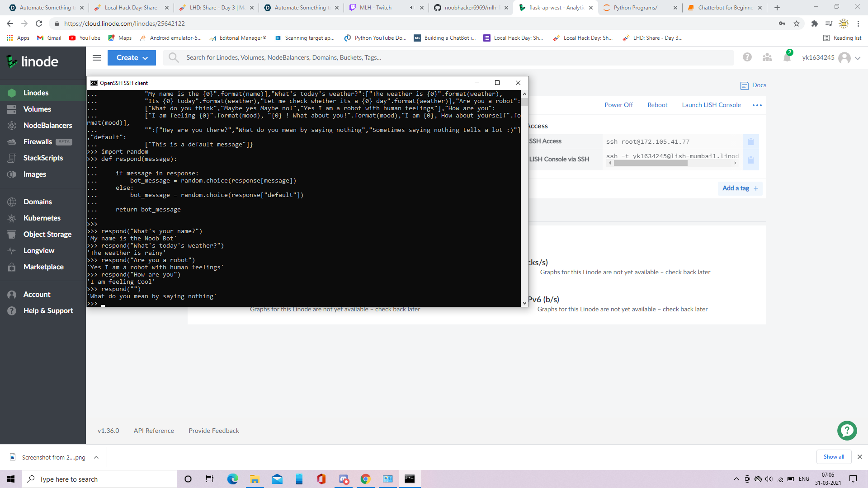Open the three-dot more actions menu
The image size is (868, 488).
click(757, 105)
